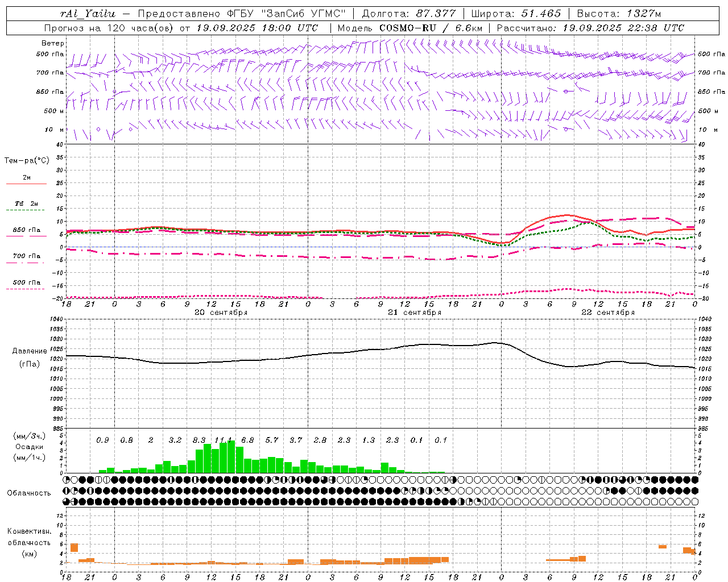Click the forecast start '19.09.2025 18:00 UTC'
This screenshot has width=728, height=582.
click(x=257, y=28)
